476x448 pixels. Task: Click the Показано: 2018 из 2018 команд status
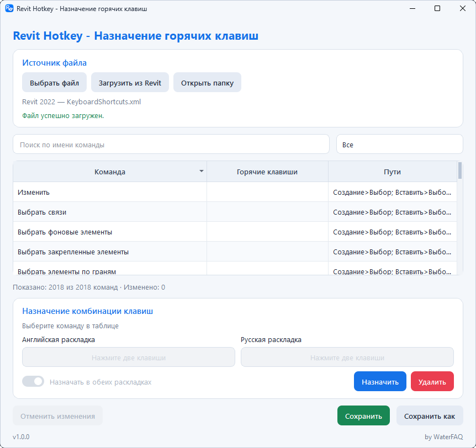[65, 287]
